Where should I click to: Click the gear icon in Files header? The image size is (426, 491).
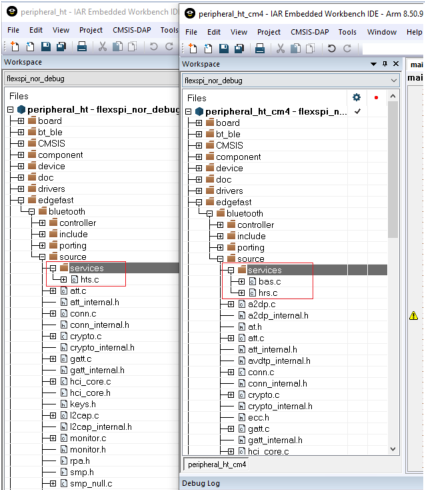(x=356, y=97)
